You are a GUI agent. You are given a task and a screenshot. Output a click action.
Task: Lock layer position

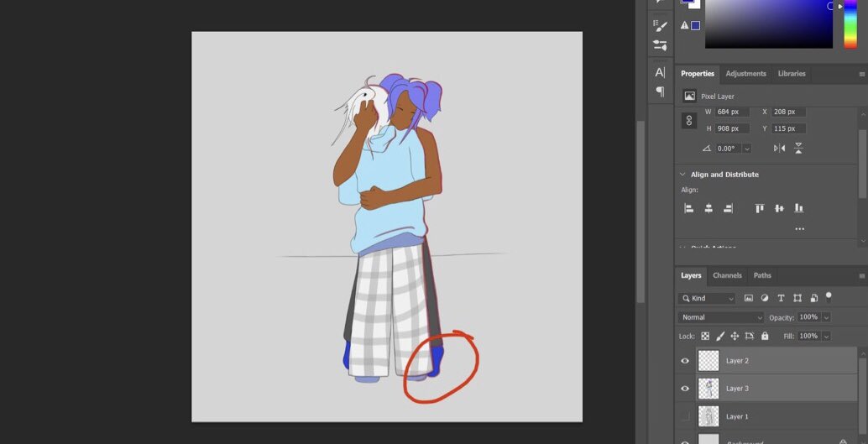pyautogui.click(x=735, y=336)
